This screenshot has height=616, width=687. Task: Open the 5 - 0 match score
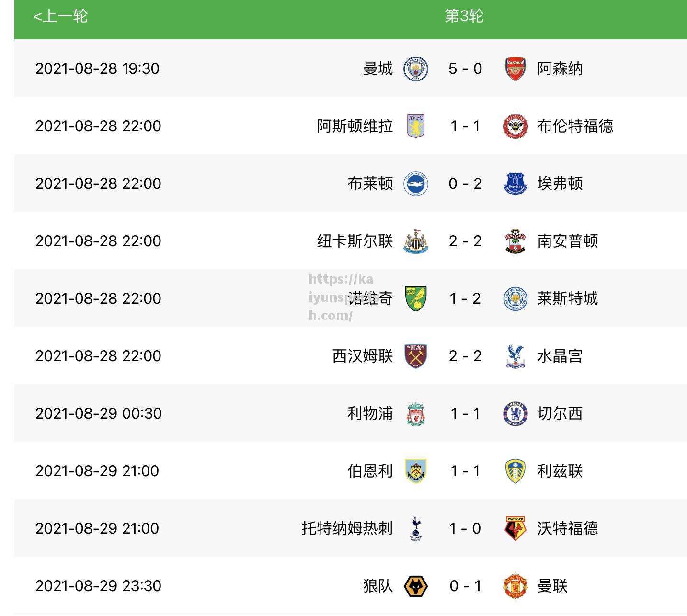pyautogui.click(x=465, y=69)
